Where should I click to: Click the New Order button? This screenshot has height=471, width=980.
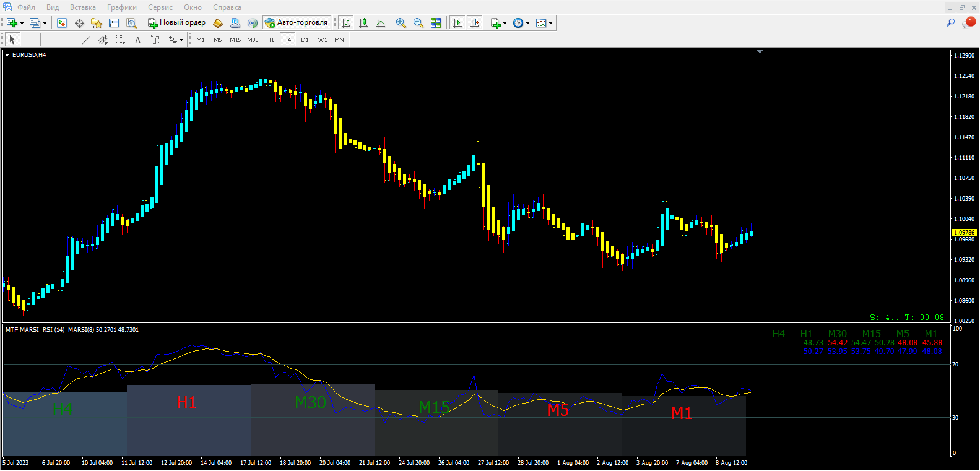pos(177,23)
